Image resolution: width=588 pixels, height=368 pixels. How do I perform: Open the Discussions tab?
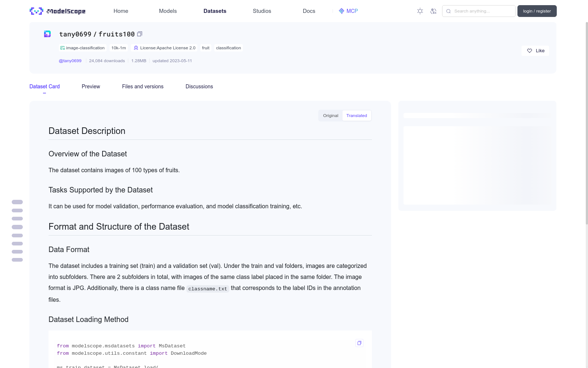point(199,86)
